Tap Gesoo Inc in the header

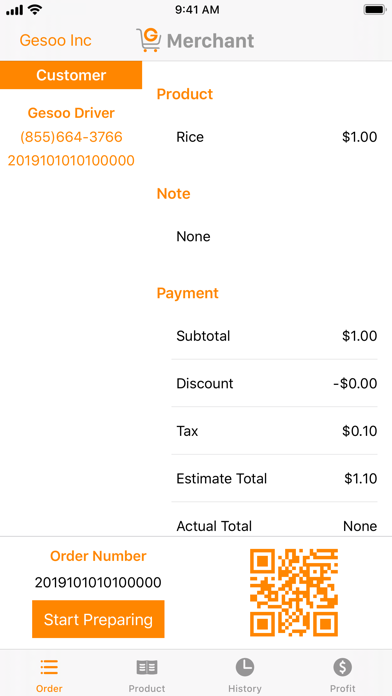point(55,40)
